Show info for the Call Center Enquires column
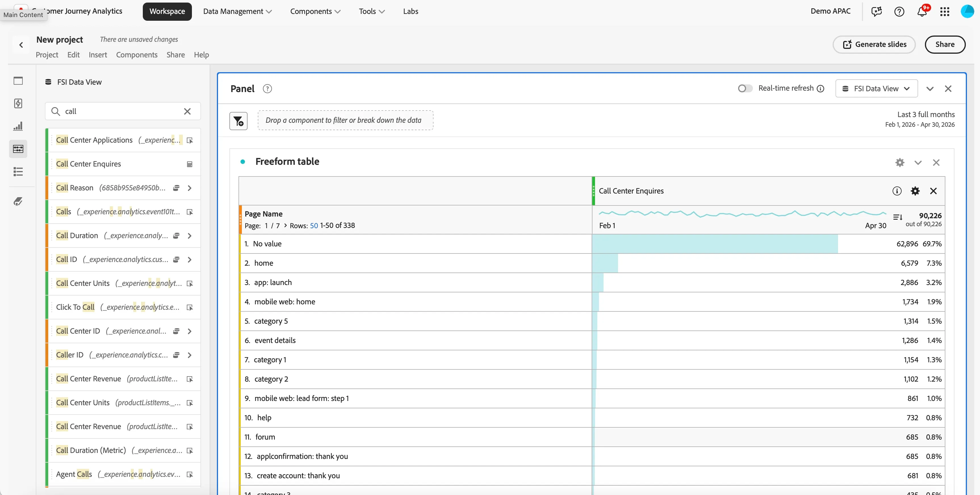Viewport: 980px width, 495px height. tap(897, 191)
